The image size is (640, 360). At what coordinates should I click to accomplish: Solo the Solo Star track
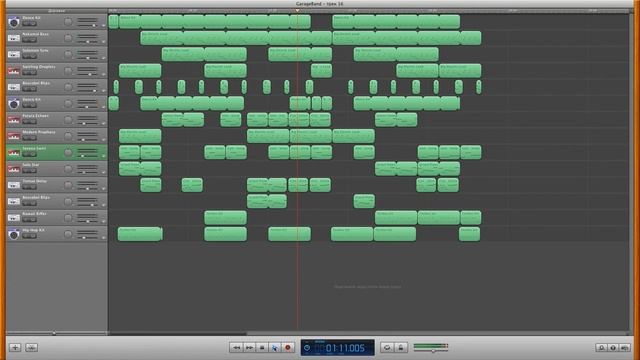point(33,171)
